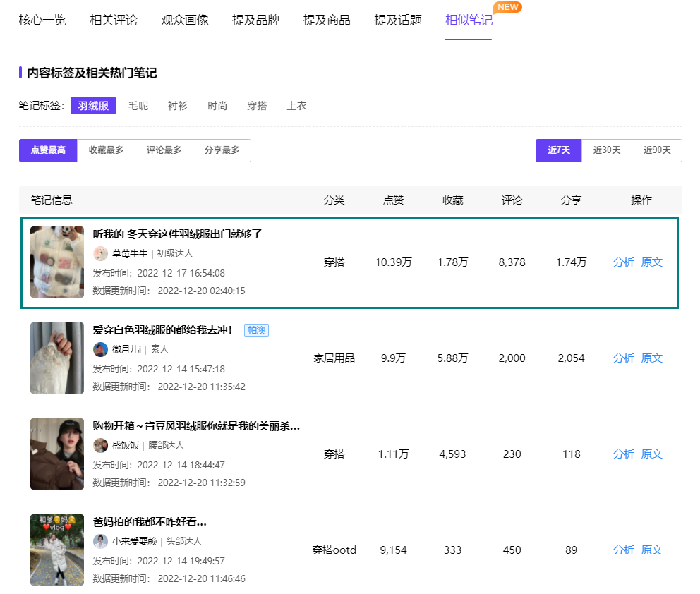Click the 草莓牛牛 author avatar
Screen dimensions: 700x594
[x=101, y=253]
